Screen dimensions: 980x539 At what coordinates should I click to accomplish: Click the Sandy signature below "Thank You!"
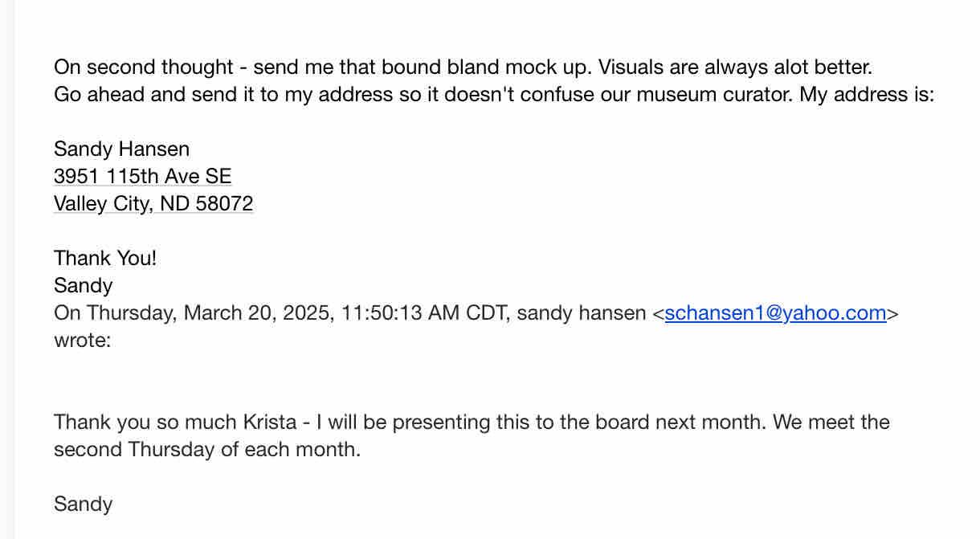coord(83,286)
